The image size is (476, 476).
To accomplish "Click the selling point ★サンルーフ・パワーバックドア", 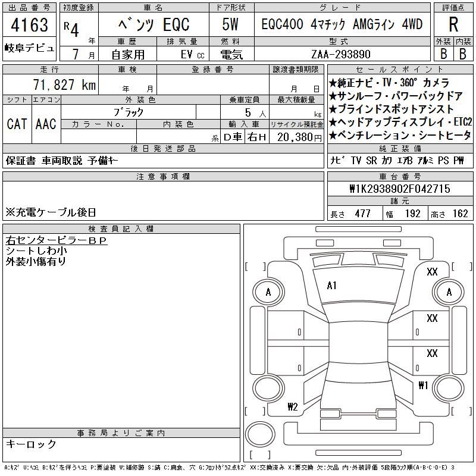I will [396, 96].
